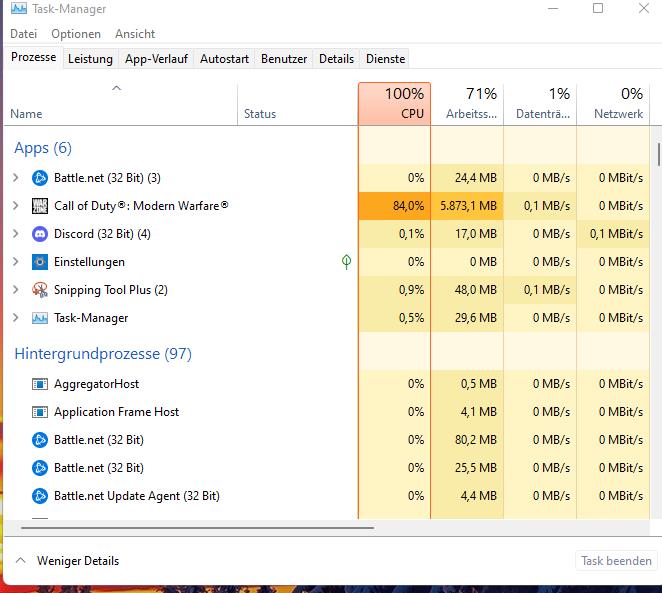
Task: Switch to the Benutzer tab
Action: [284, 59]
